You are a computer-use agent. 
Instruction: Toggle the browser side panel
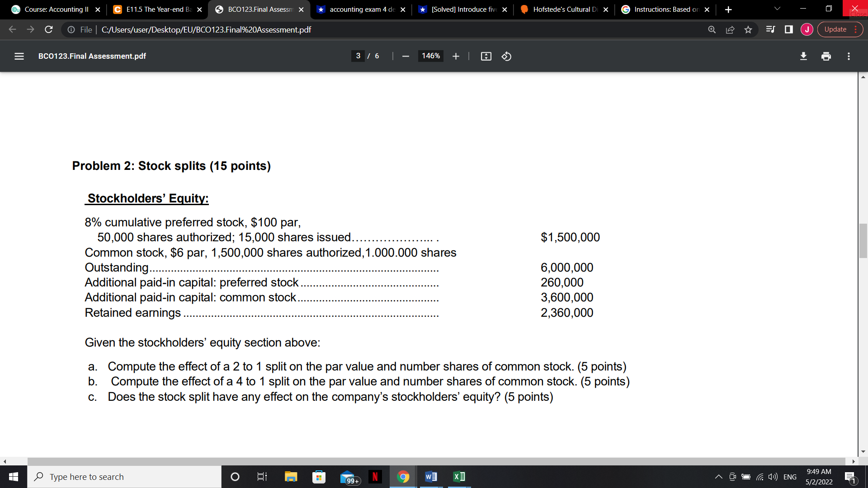point(789,29)
